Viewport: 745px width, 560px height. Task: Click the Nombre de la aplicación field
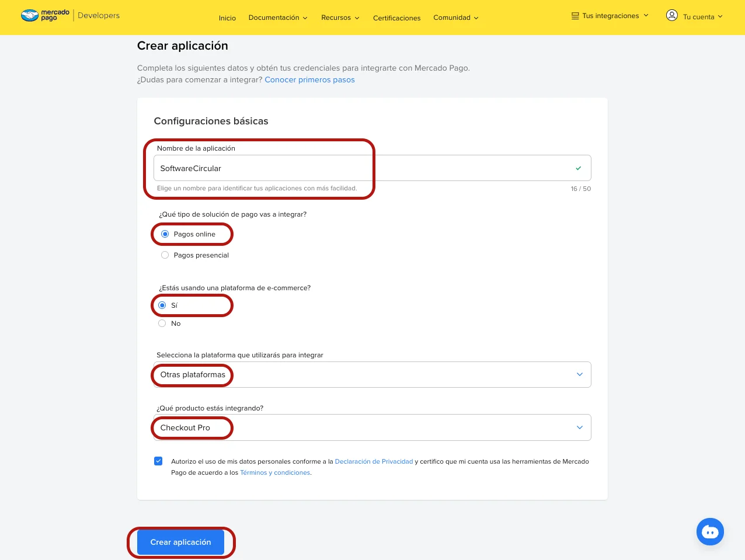[x=372, y=168]
